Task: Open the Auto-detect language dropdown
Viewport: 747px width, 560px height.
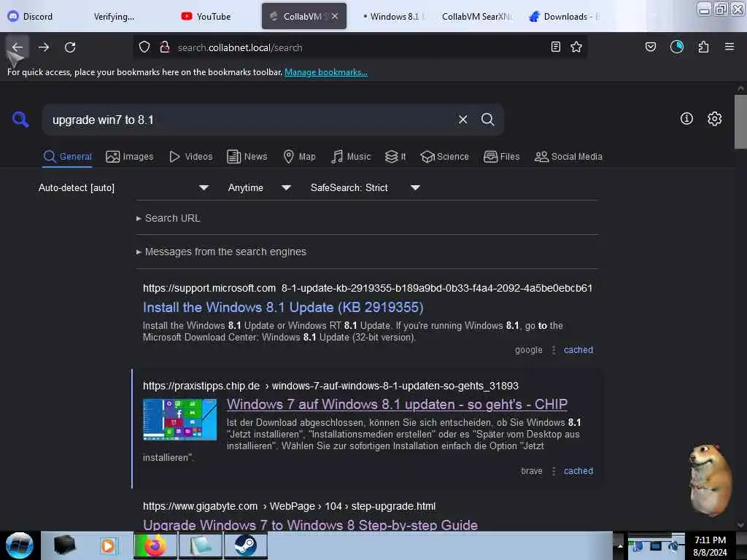Action: tap(124, 187)
